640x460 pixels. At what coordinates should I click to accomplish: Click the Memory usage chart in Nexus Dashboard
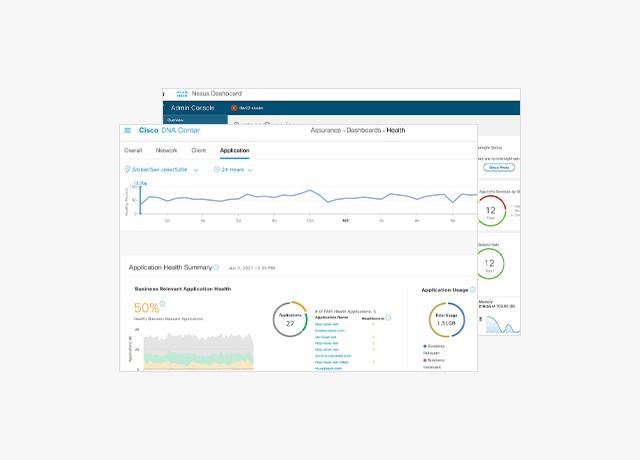pos(502,324)
